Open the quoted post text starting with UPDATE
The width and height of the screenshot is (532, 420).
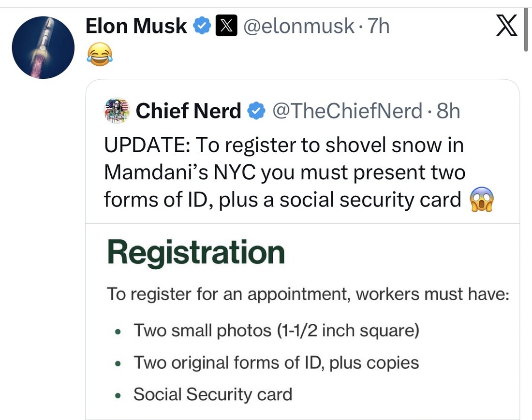pos(284,173)
